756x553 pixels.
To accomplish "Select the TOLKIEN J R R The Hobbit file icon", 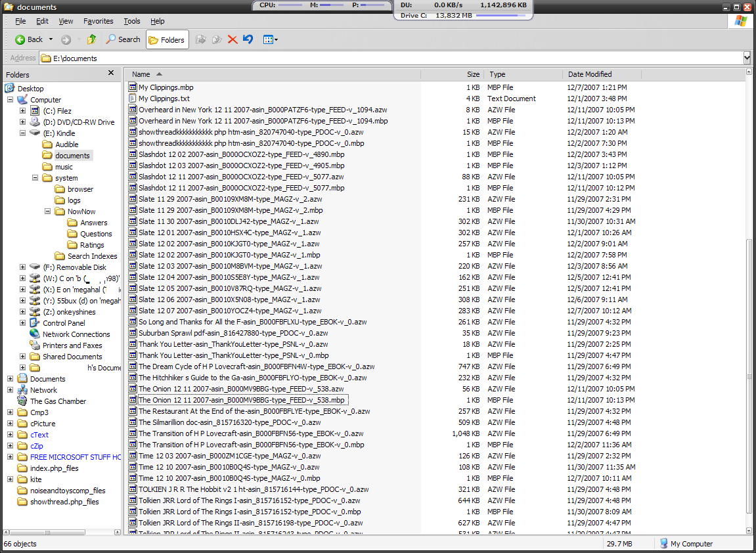I will (x=133, y=489).
